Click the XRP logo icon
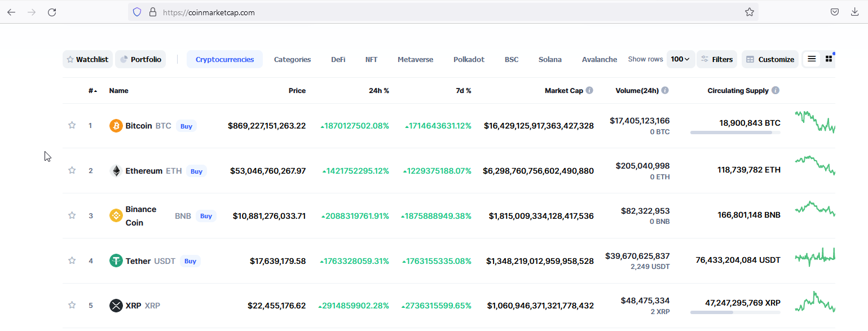This screenshot has height=331, width=868. [x=116, y=306]
